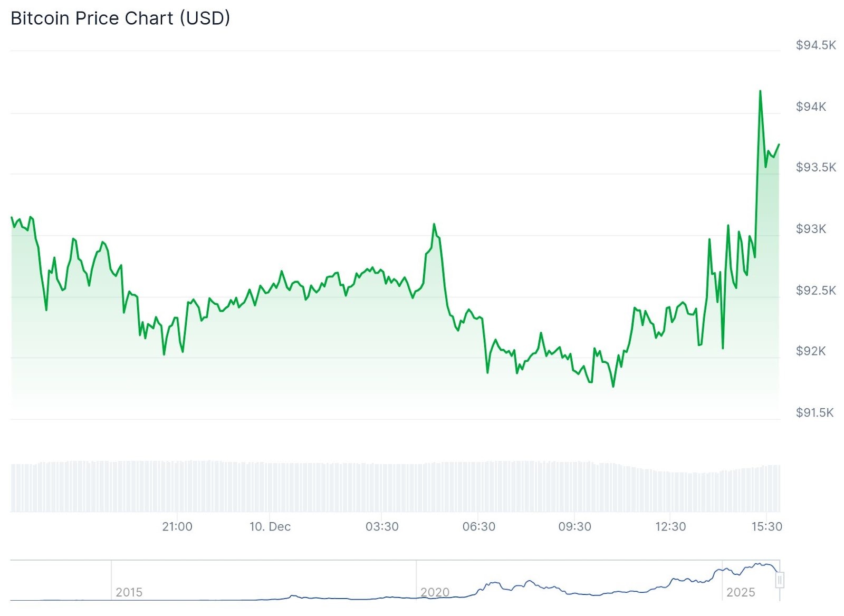Screen dimensions: 844x616
Task: Select the $91.5K price axis label
Action: (x=814, y=413)
